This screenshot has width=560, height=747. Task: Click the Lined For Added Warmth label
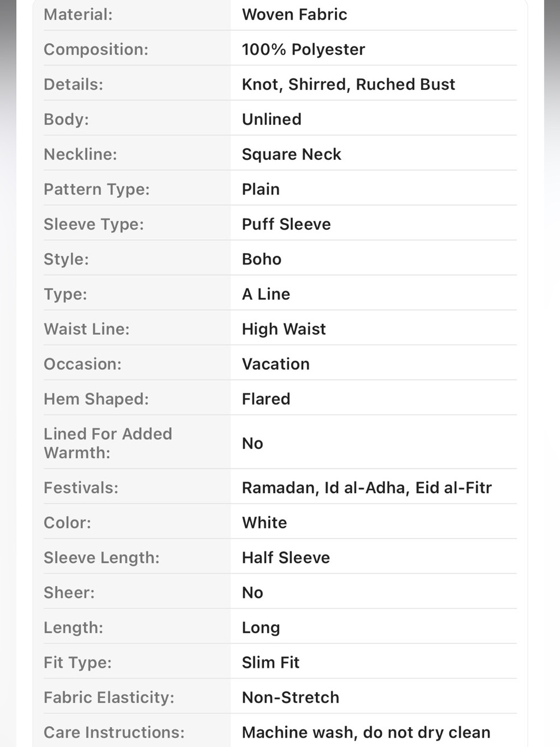tap(108, 443)
